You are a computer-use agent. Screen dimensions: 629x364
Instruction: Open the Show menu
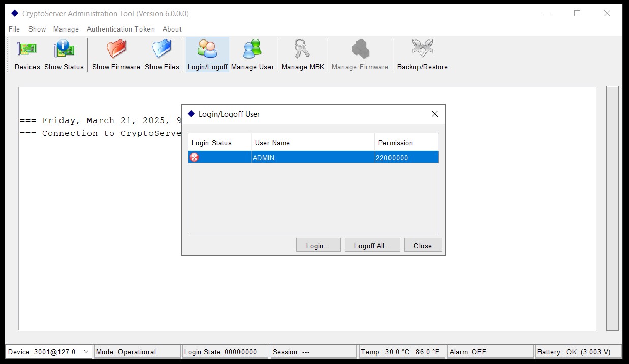37,29
